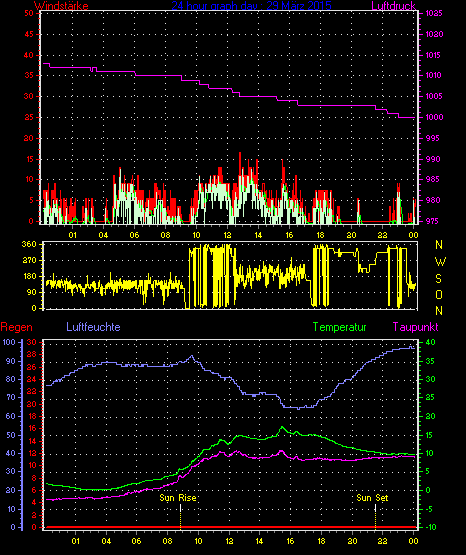The height and width of the screenshot is (555, 466).
Task: Click the blue 100 on the humidity axis
Action: 9,342
